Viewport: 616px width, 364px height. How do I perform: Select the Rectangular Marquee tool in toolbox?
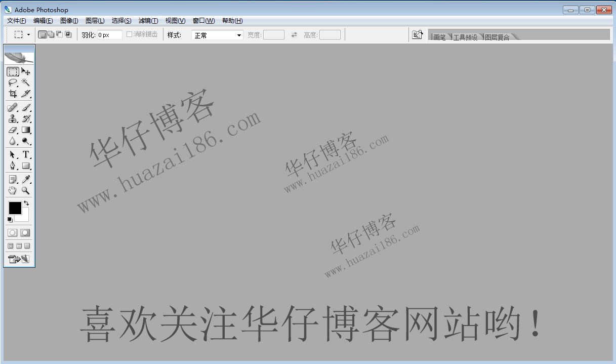pos(13,71)
